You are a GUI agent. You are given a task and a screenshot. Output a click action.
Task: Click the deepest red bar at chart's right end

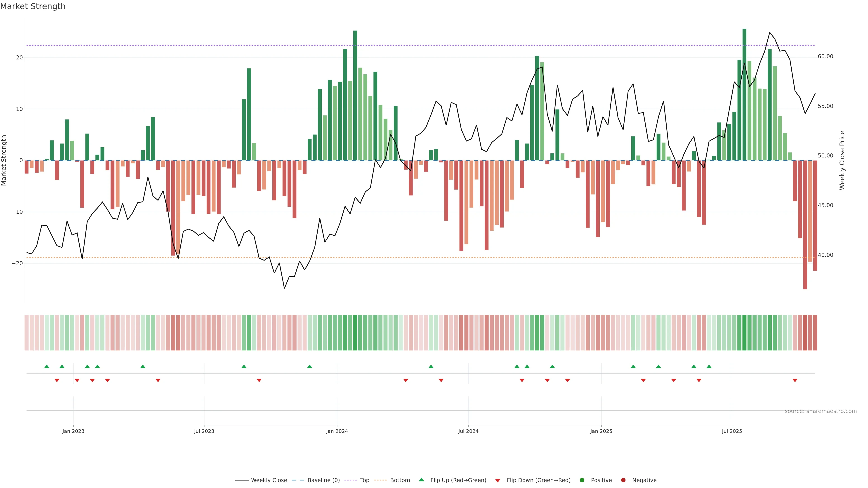coord(805,226)
